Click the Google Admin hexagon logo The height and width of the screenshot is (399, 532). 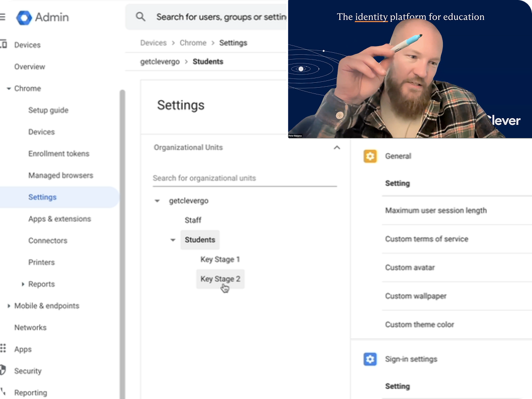(24, 17)
